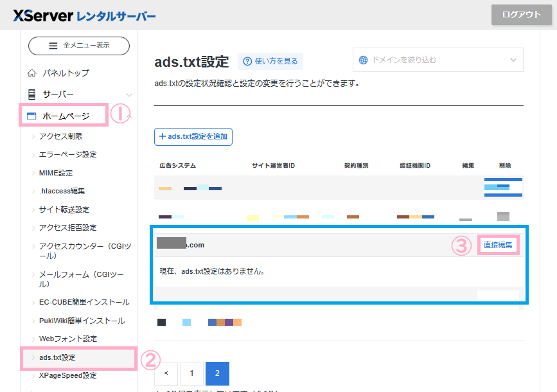Click the plus icon for ads.txt設定を追加

point(163,137)
